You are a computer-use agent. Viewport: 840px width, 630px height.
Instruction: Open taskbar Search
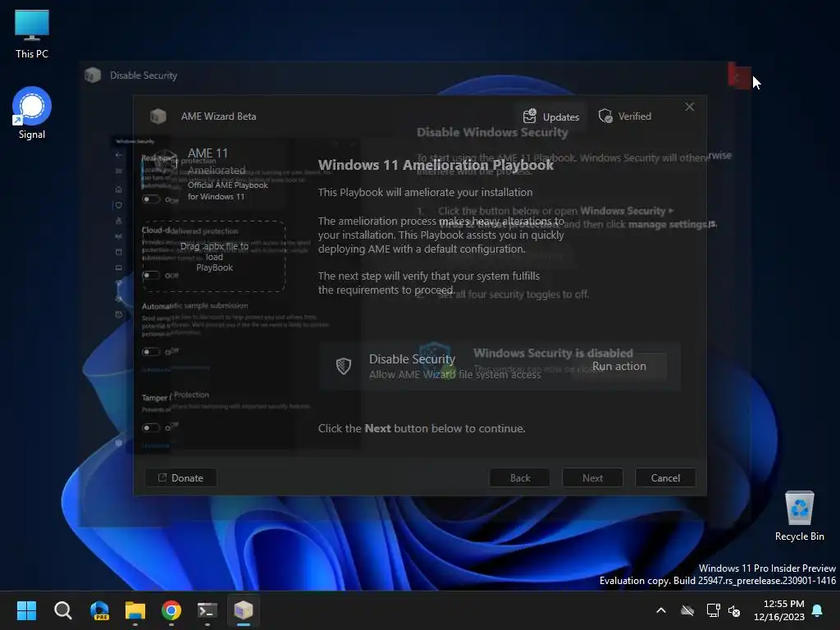point(62,610)
